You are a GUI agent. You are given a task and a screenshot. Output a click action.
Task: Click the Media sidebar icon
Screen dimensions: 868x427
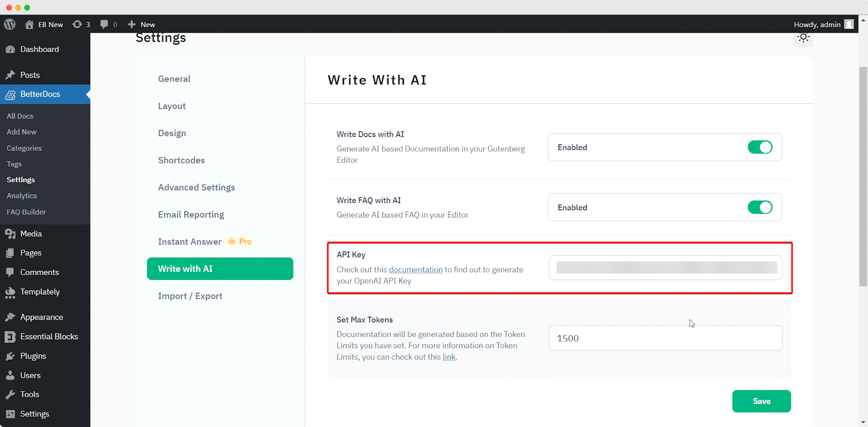10,234
